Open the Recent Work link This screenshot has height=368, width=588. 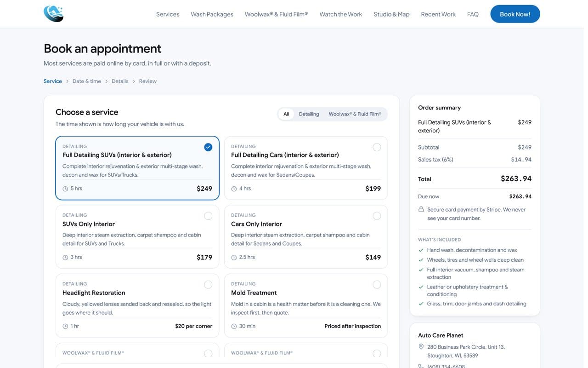[x=438, y=14]
